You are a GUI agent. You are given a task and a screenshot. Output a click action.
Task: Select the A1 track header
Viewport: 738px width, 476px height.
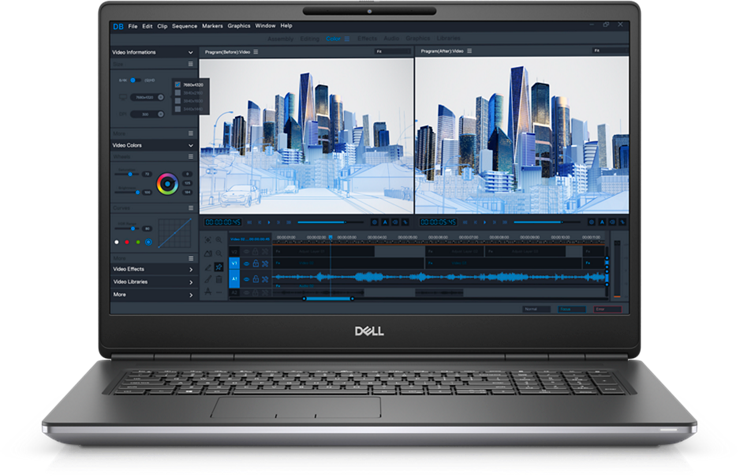(x=234, y=279)
